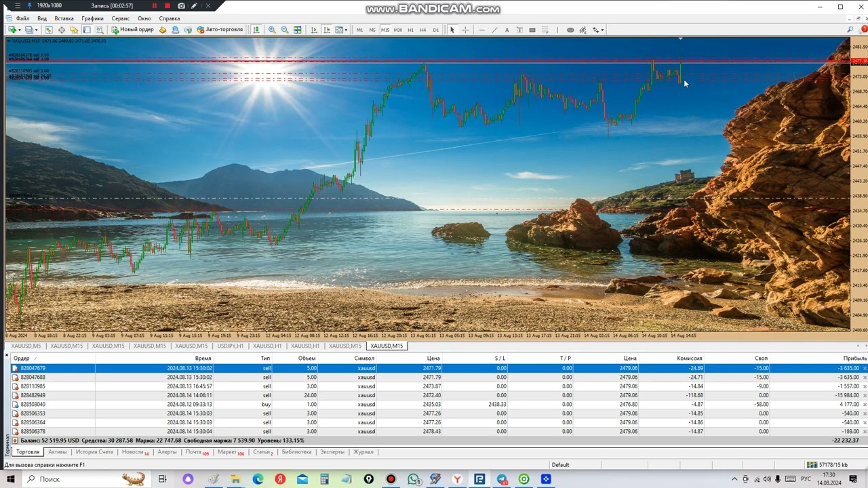Switch chart timeframe to M30
This screenshot has height=488, width=868.
tap(398, 30)
